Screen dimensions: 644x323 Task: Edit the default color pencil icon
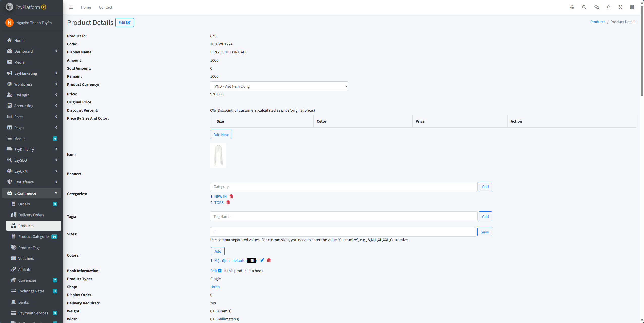click(x=262, y=260)
